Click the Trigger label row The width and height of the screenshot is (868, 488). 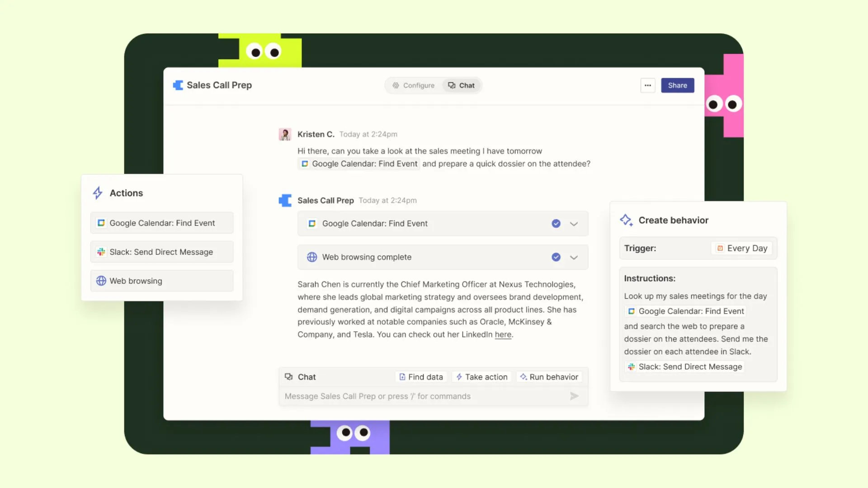(698, 248)
